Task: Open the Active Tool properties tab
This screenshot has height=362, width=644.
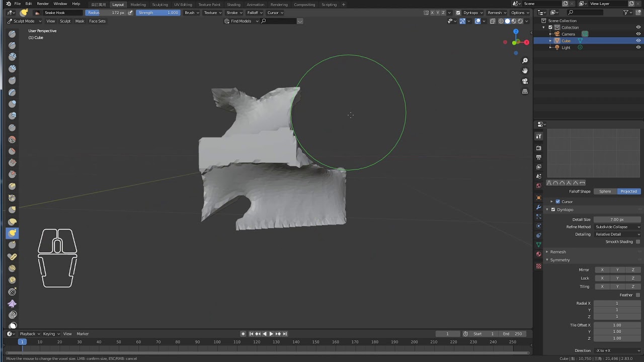Action: (x=538, y=136)
